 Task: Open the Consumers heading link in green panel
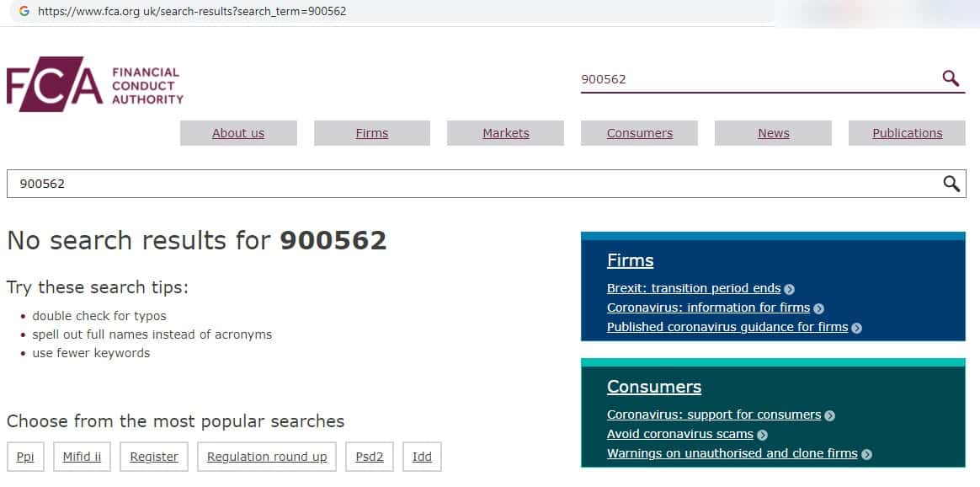[x=653, y=387]
